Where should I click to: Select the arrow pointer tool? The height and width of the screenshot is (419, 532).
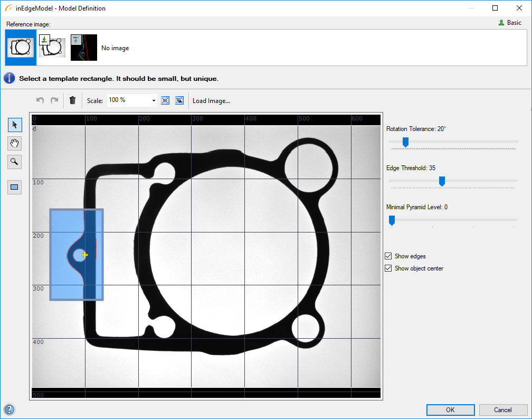15,125
